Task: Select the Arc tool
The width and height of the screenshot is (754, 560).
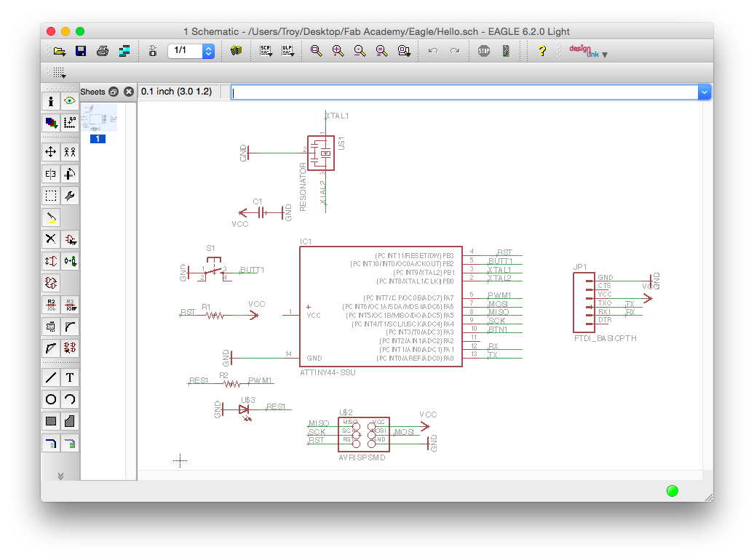Action: click(70, 399)
